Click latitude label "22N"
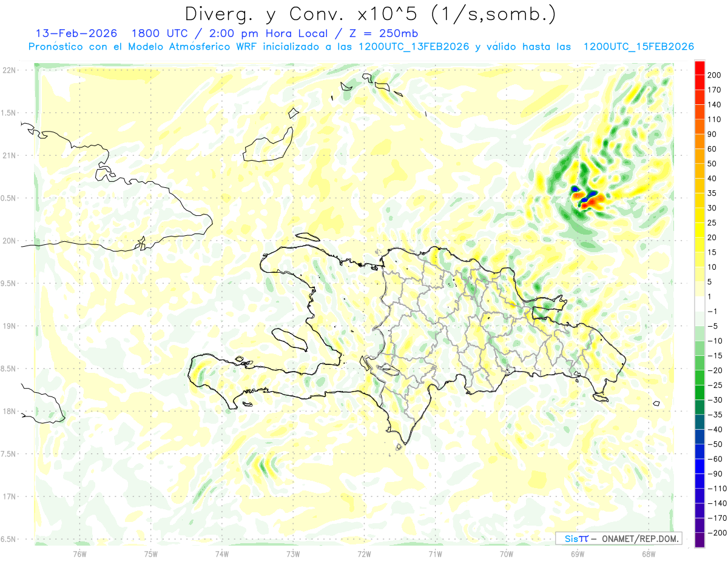Image resolution: width=728 pixels, height=562 pixels. click(x=9, y=70)
